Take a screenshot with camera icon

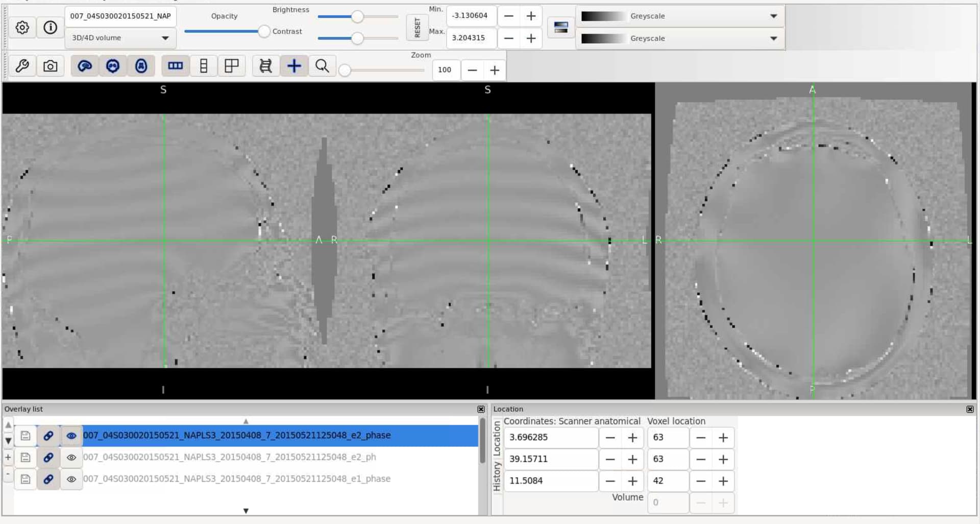click(x=50, y=66)
